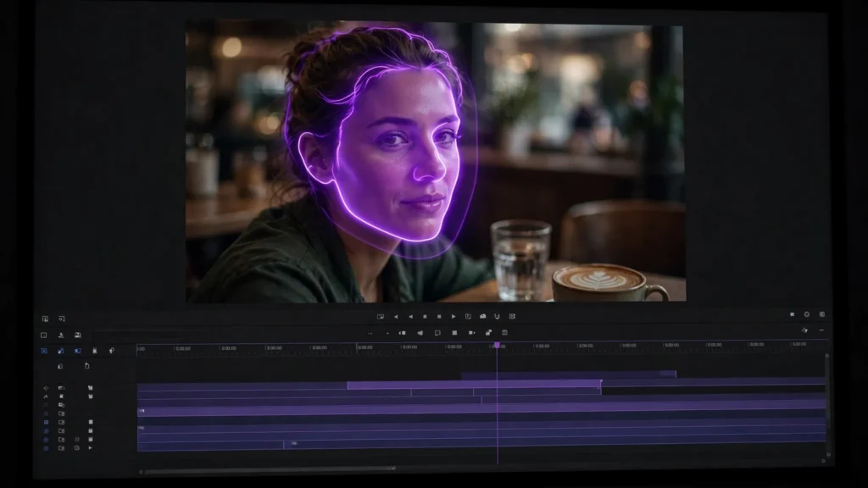Screen dimensions: 868x488
Task: Select the overlapping squares icon in the edit toolbar
Action: tap(488, 332)
